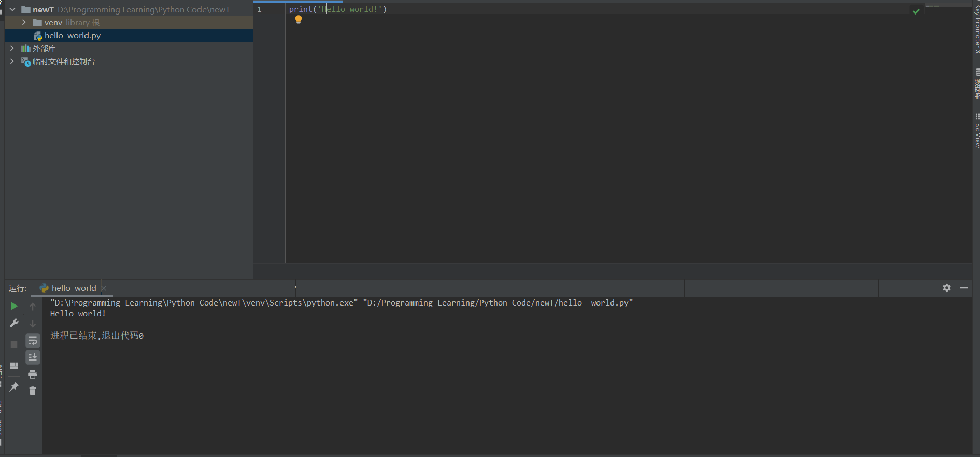The image size is (980, 457).
Task: Print console output with printer icon
Action: [x=33, y=374]
